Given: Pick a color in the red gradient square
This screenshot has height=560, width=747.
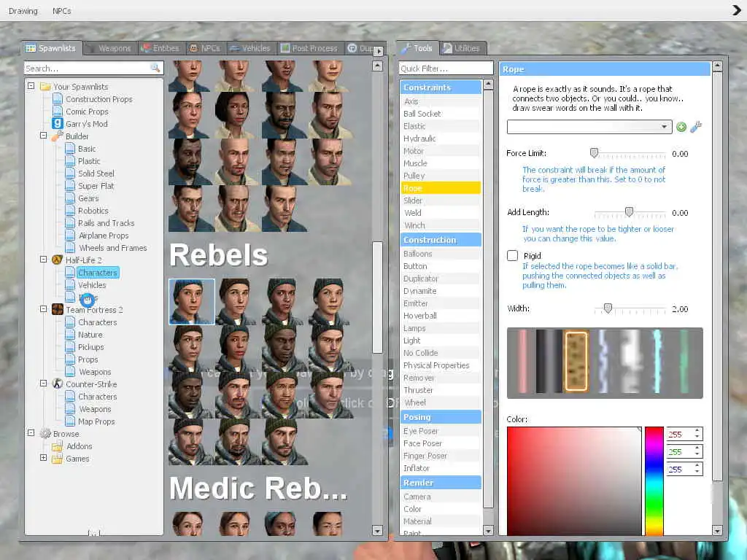Looking at the screenshot, I should [574, 481].
